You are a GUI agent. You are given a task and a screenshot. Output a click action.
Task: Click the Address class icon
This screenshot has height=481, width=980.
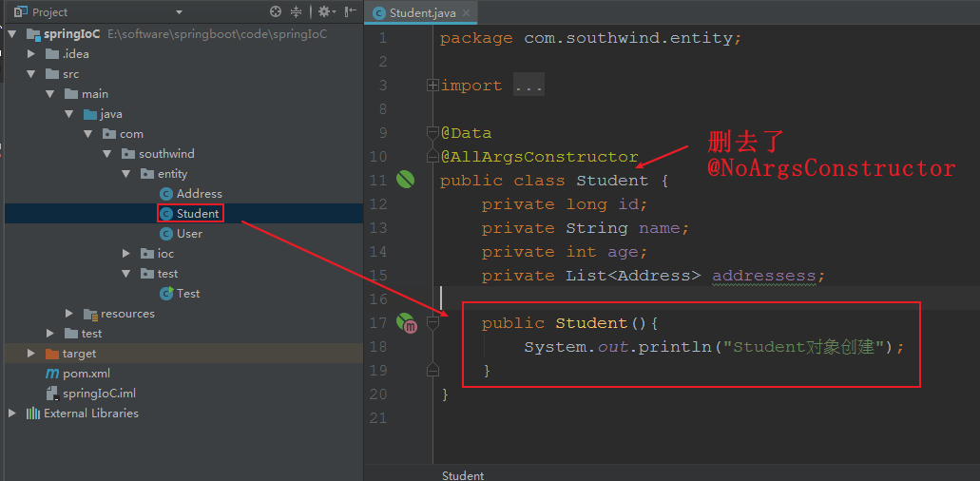165,194
